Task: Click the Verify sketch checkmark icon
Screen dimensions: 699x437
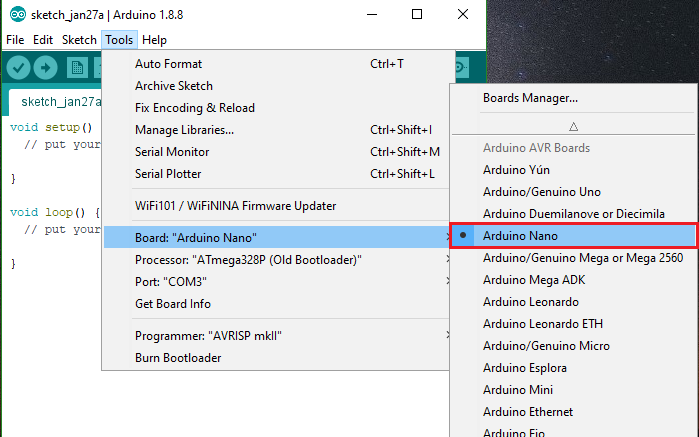Action: 18,68
